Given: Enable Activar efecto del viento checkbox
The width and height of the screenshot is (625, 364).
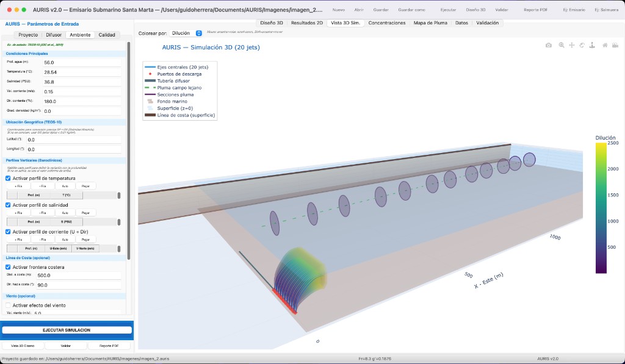Looking at the screenshot, I should (x=8, y=305).
